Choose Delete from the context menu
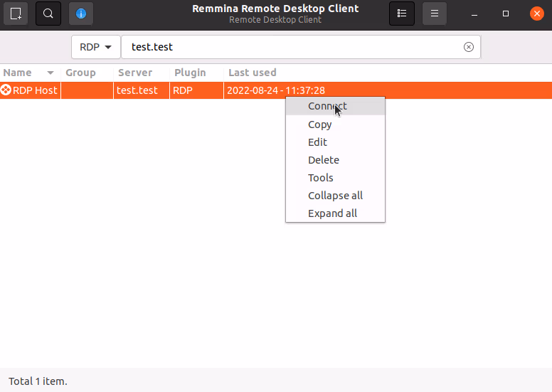The height and width of the screenshot is (392, 552). (x=335, y=160)
